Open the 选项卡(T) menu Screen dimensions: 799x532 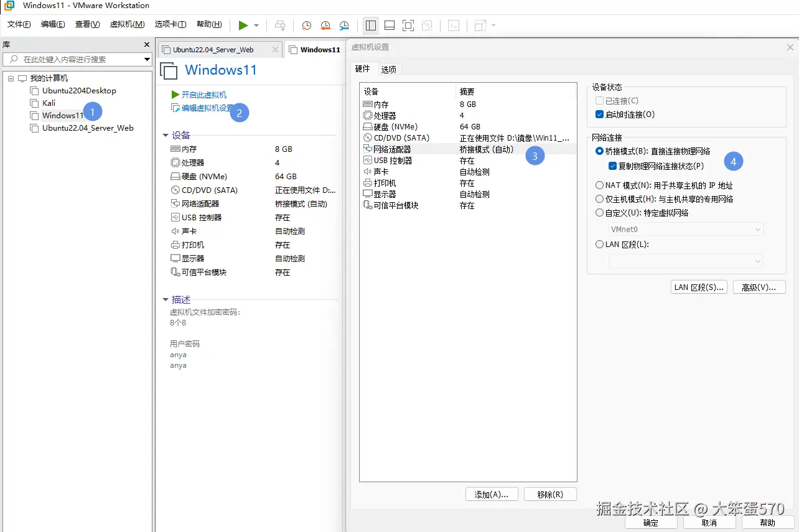171,24
